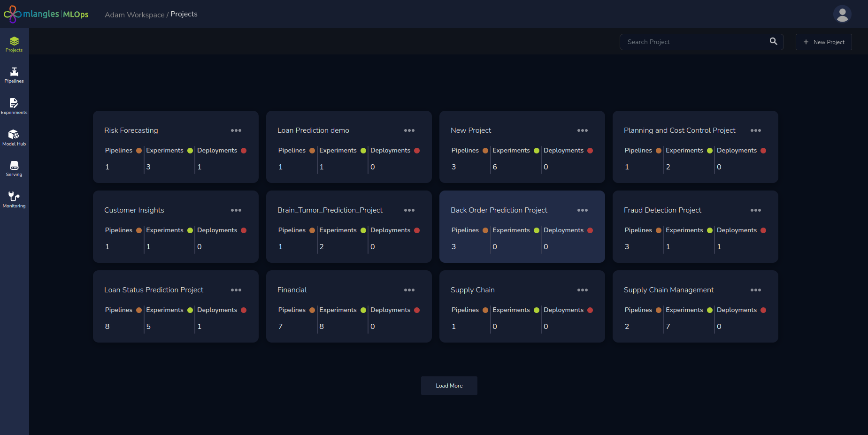Open the Model Hub section
The width and height of the screenshot is (868, 435).
click(14, 137)
